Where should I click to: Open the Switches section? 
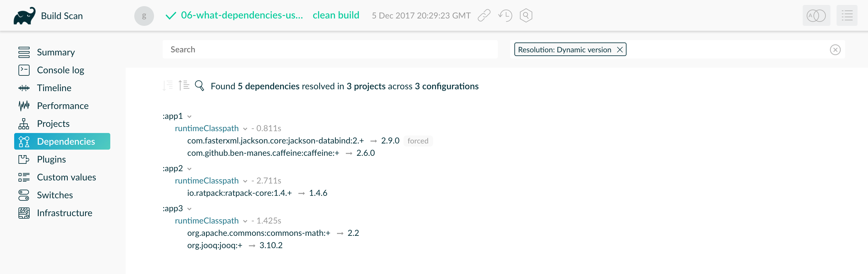pos(55,195)
